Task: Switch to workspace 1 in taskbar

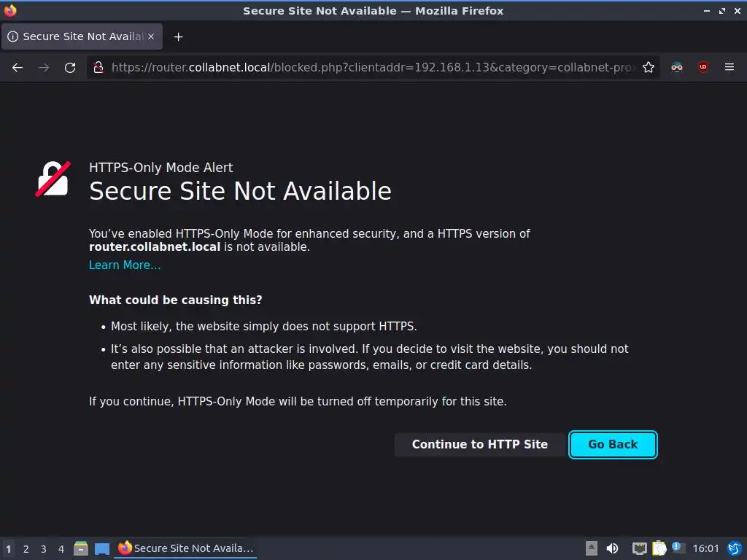Action: (x=8, y=549)
